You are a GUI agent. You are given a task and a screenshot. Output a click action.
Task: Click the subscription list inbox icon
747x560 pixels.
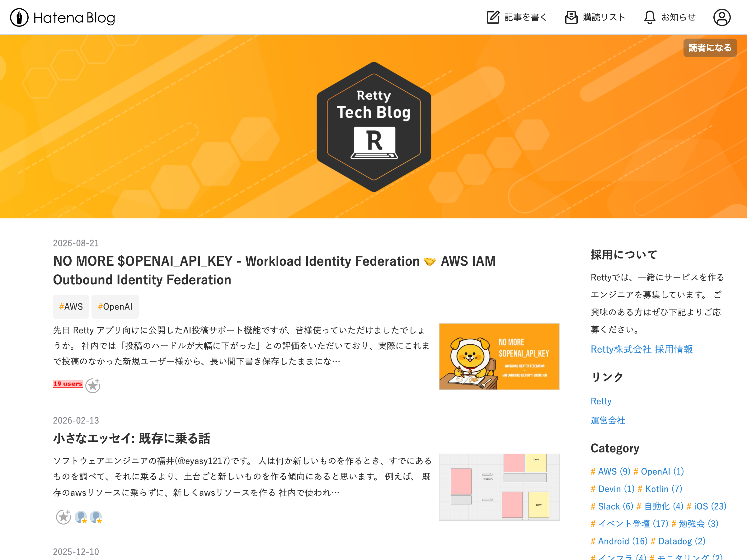(571, 17)
